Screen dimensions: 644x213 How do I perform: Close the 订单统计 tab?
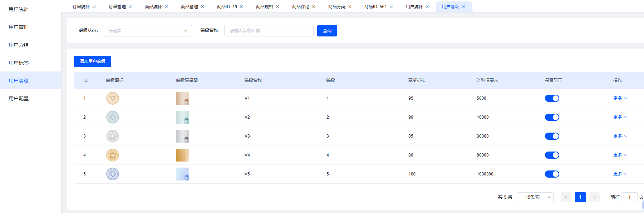(x=94, y=7)
